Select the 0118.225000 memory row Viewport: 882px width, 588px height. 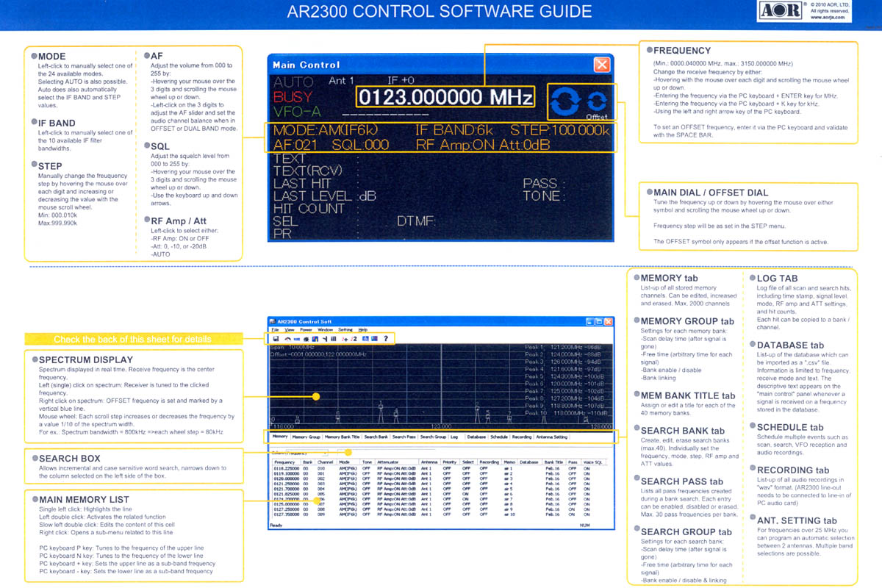click(x=434, y=468)
